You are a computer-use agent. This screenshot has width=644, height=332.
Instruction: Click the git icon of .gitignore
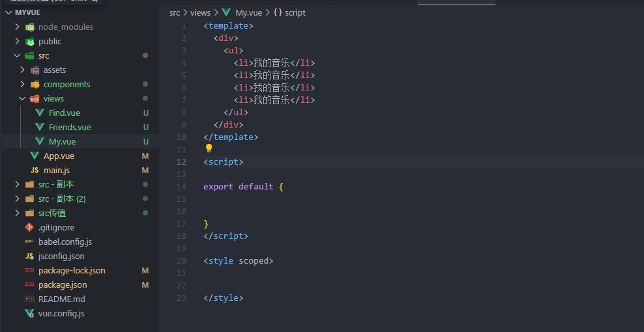[29, 227]
